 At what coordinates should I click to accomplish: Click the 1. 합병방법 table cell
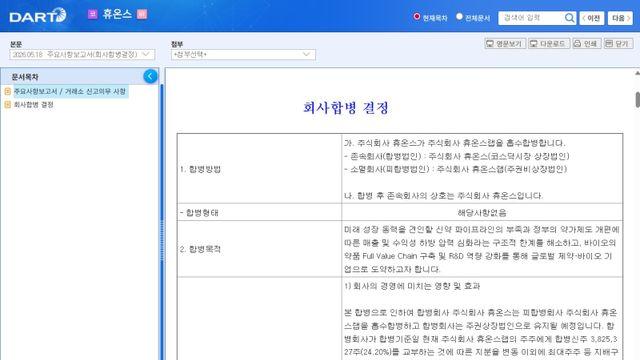click(x=259, y=169)
